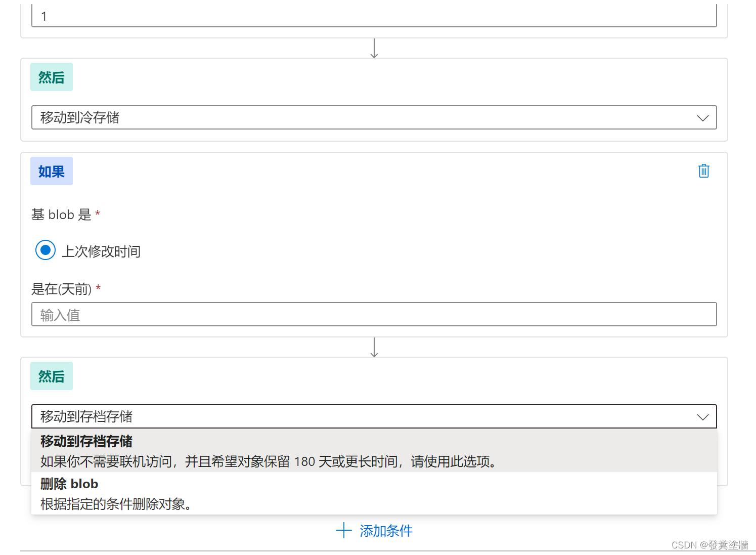This screenshot has height=555, width=756.
Task: Click the top input field containing 1
Action: [x=374, y=16]
